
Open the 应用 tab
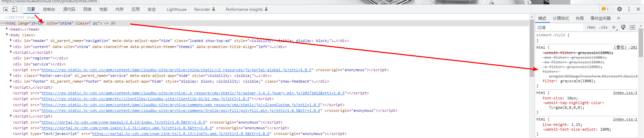pos(135,9)
